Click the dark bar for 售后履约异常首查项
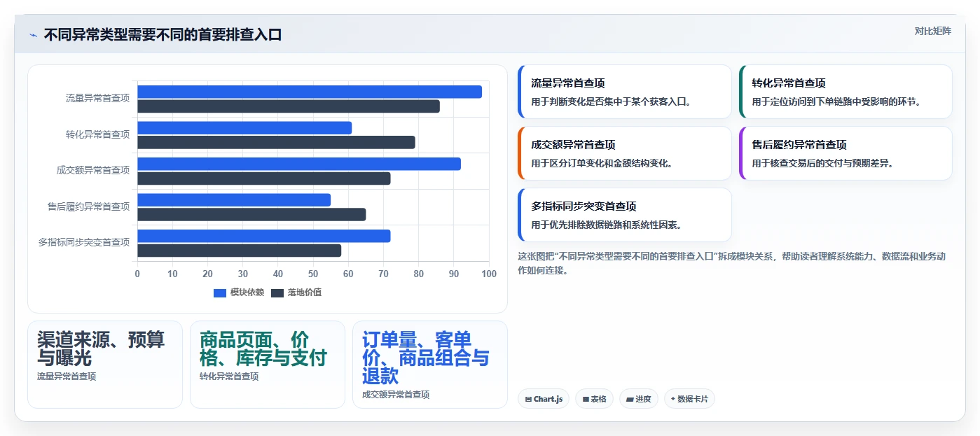The height and width of the screenshot is (436, 980). click(x=251, y=215)
